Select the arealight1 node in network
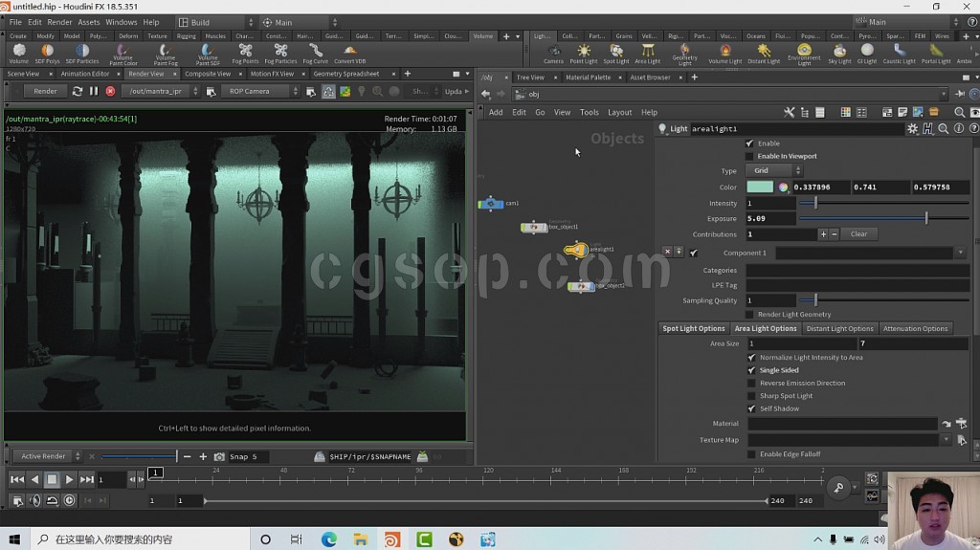 tap(575, 250)
